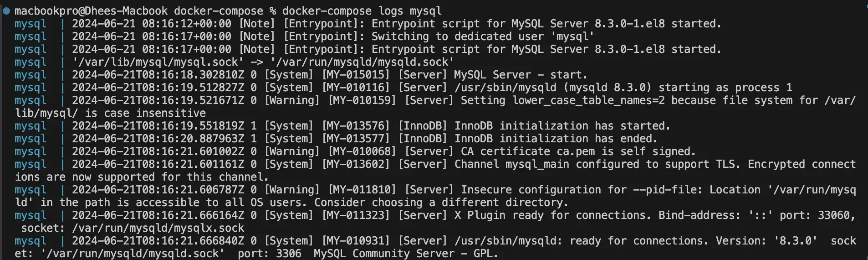Viewport: 868px width, 260px height.
Task: Click the MY-013576 InnoDB code
Action: [356, 125]
